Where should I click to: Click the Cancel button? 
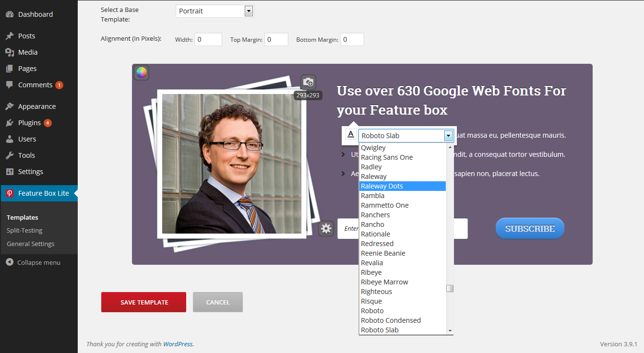[218, 302]
